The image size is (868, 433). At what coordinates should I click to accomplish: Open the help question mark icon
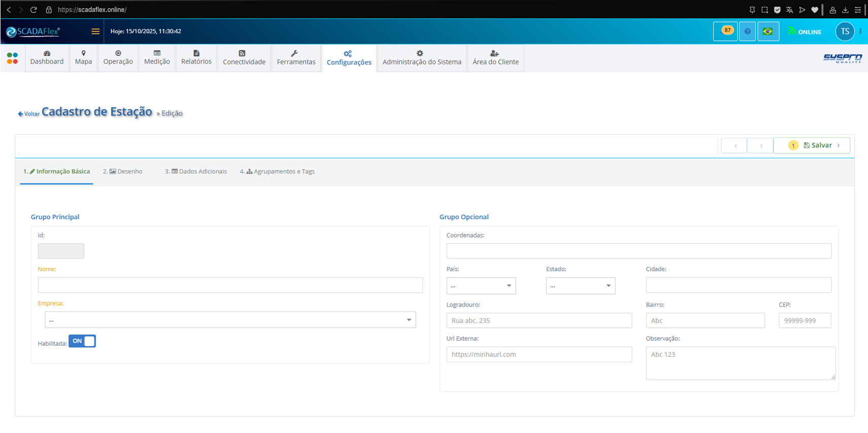747,31
